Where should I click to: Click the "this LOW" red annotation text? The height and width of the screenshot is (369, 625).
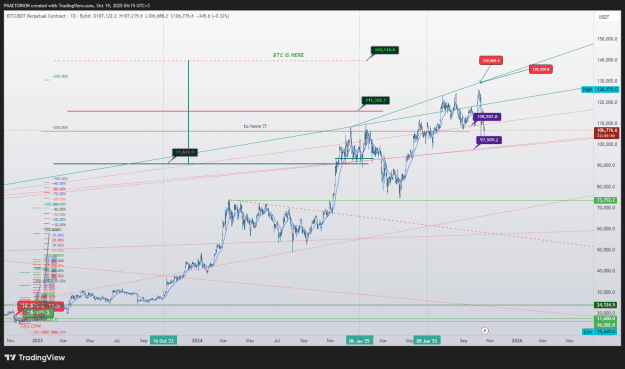pos(31,326)
